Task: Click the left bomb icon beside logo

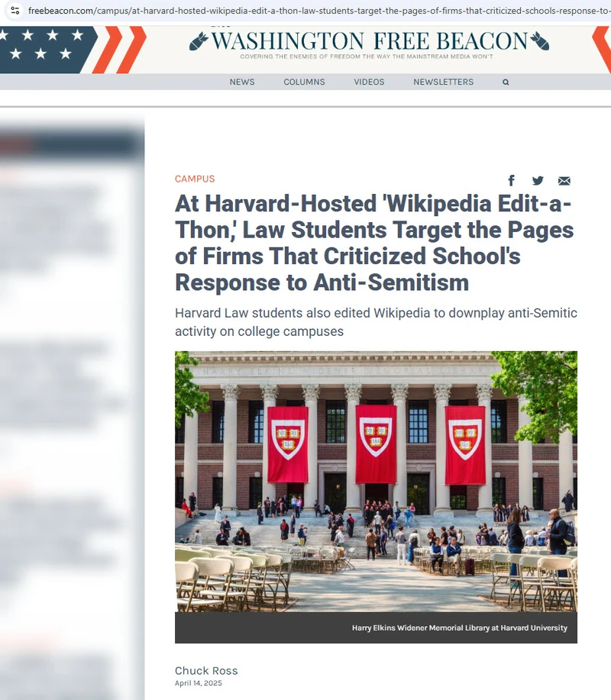Action: tap(199, 41)
